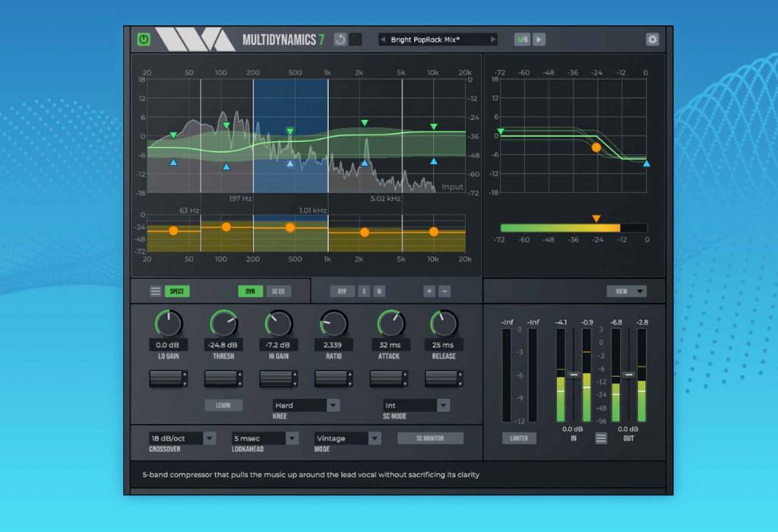Viewport: 778px width, 532px height.
Task: Add a band with the plus button
Action: (x=429, y=291)
